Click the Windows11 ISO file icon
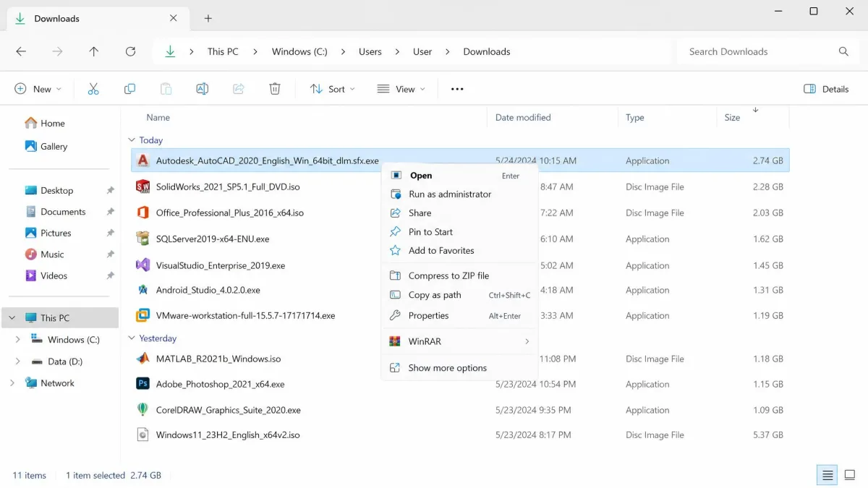Image resolution: width=868 pixels, height=488 pixels. pyautogui.click(x=143, y=435)
